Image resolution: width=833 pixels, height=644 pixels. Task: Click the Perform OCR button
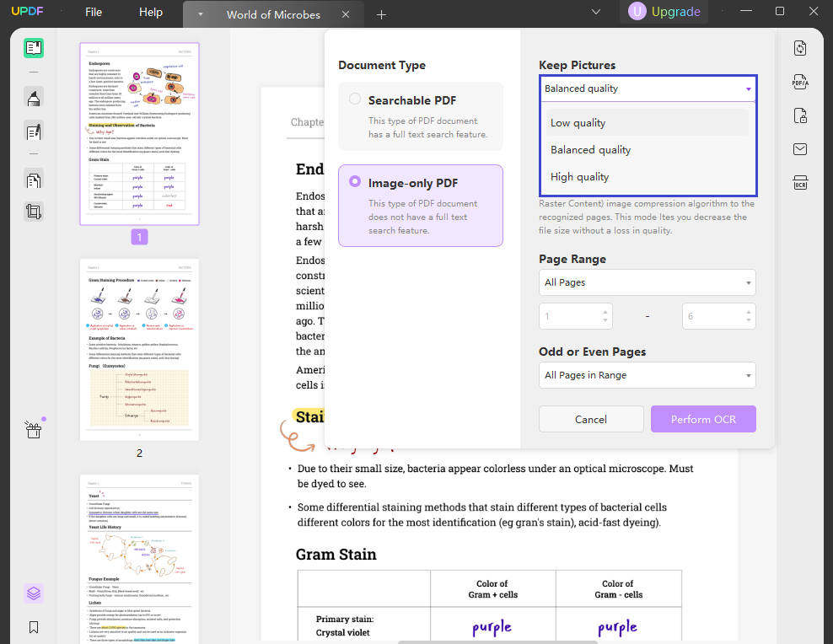pyautogui.click(x=703, y=419)
